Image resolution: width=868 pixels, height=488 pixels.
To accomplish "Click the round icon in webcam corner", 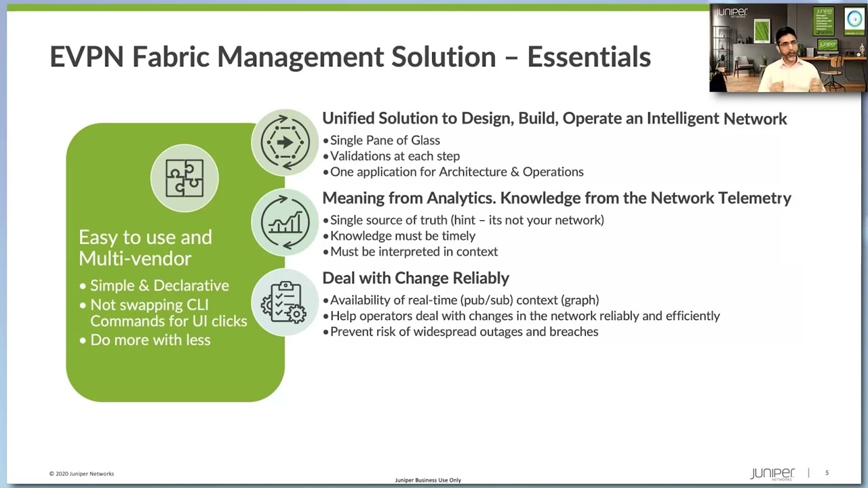I will [854, 19].
